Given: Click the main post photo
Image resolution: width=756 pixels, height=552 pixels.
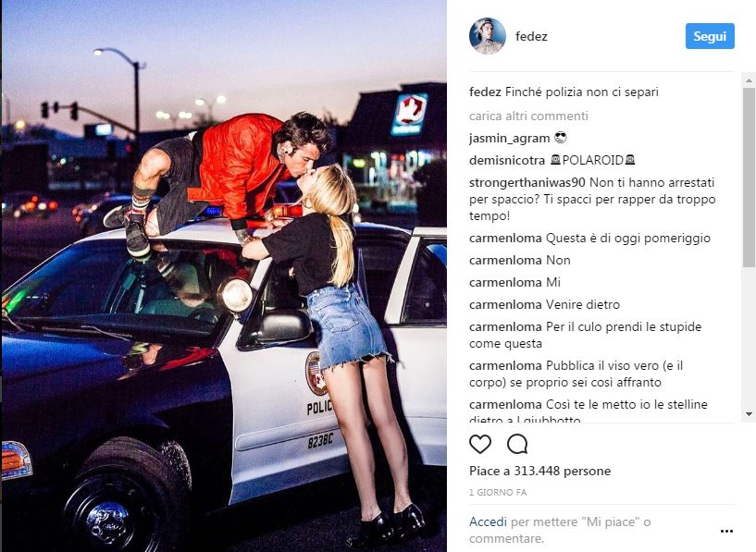Looking at the screenshot, I should tap(224, 276).
